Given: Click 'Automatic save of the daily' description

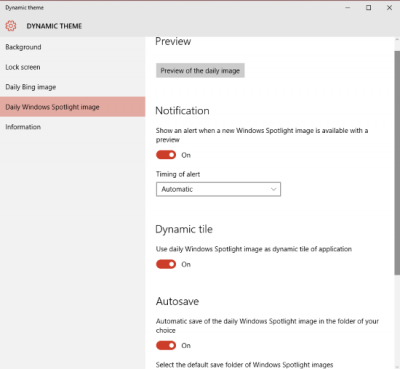Looking at the screenshot, I should (x=267, y=326).
